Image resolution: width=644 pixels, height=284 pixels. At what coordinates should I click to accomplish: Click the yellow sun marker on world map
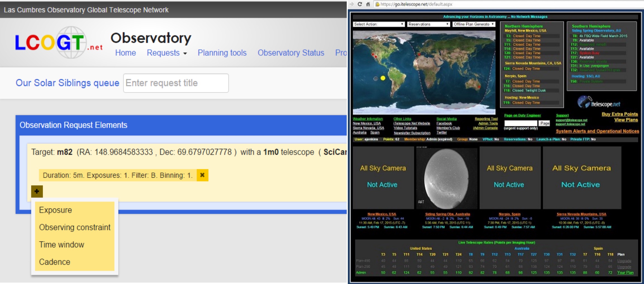(383, 78)
